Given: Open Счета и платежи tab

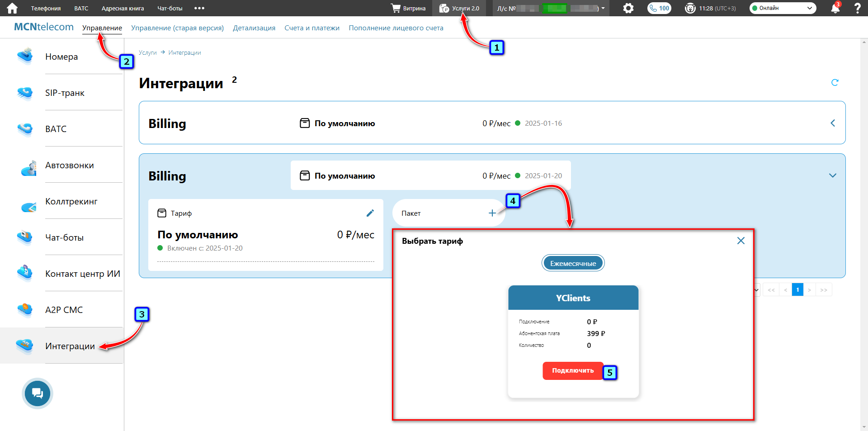Looking at the screenshot, I should pos(312,28).
